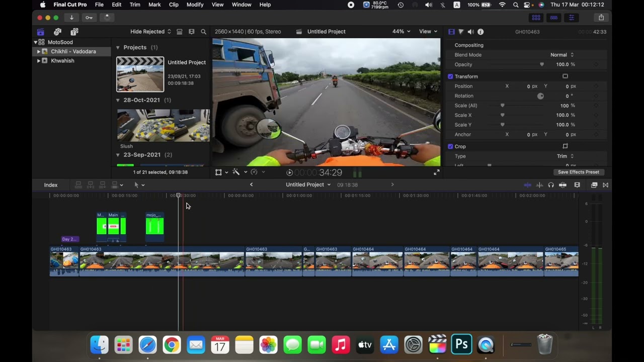644x362 pixels.
Task: Click the timeline Index button
Action: point(51,185)
